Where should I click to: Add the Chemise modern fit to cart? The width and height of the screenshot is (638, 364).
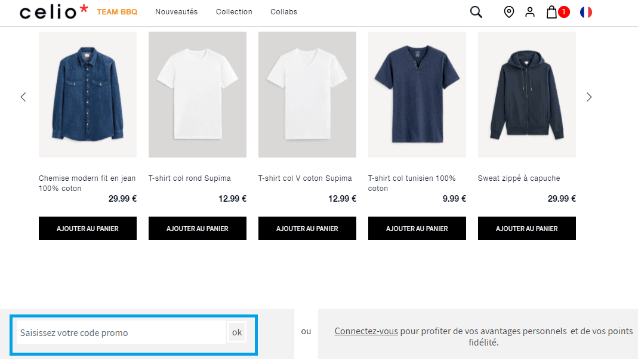(x=87, y=228)
